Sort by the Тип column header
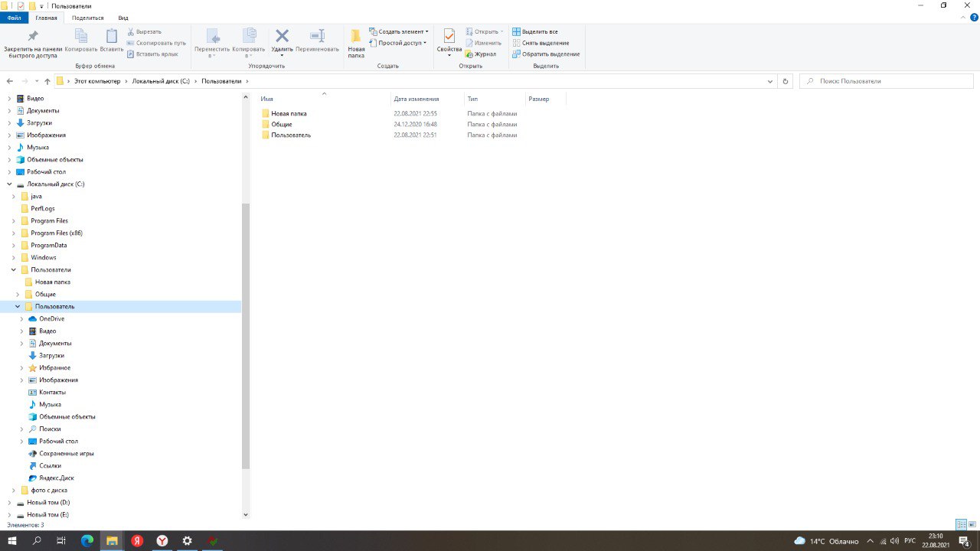The width and height of the screenshot is (980, 551). (x=495, y=99)
